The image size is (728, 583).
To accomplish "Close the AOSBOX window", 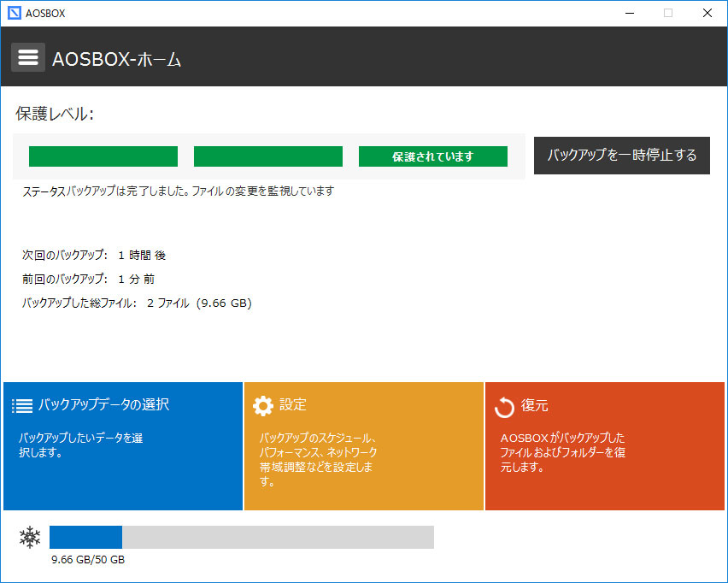I will pos(707,13).
